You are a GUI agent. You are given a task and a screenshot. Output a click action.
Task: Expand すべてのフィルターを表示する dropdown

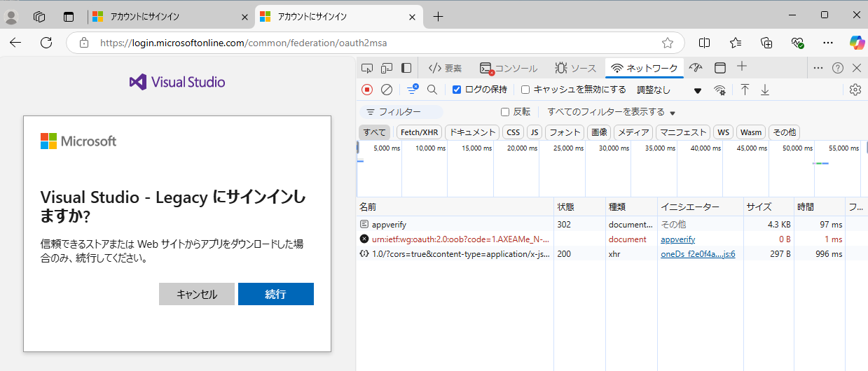(612, 112)
